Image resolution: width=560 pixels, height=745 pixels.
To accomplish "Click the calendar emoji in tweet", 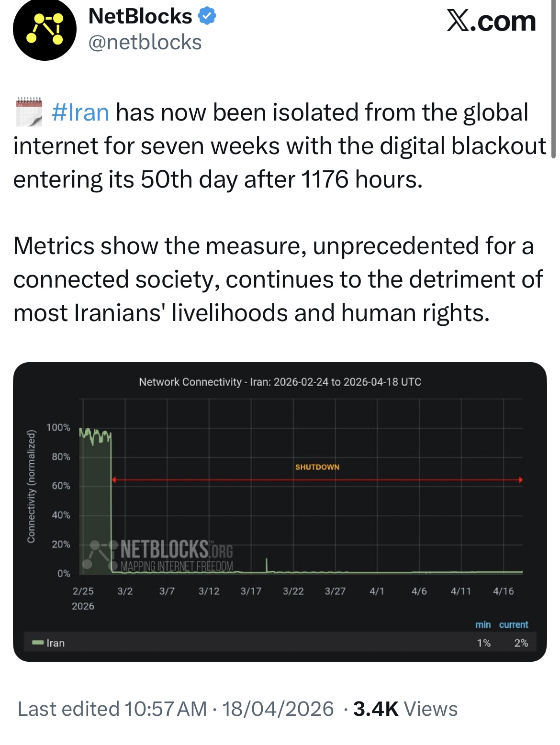I will pos(29,112).
